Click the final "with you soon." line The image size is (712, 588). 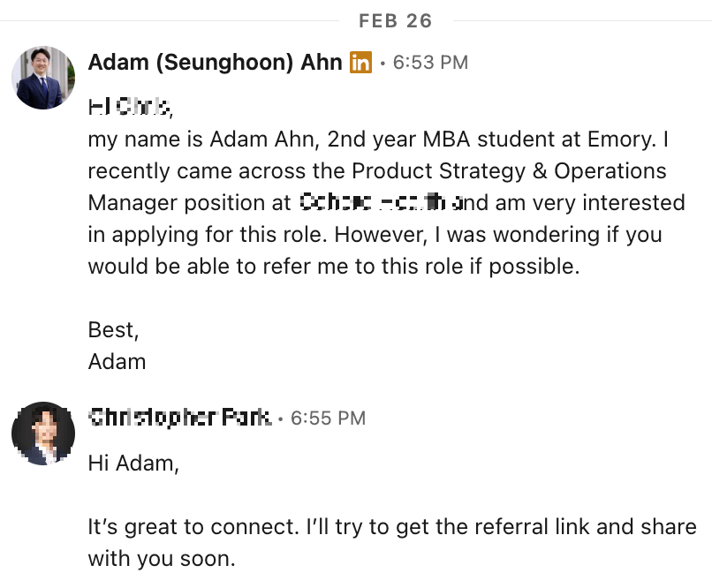pyautogui.click(x=162, y=559)
